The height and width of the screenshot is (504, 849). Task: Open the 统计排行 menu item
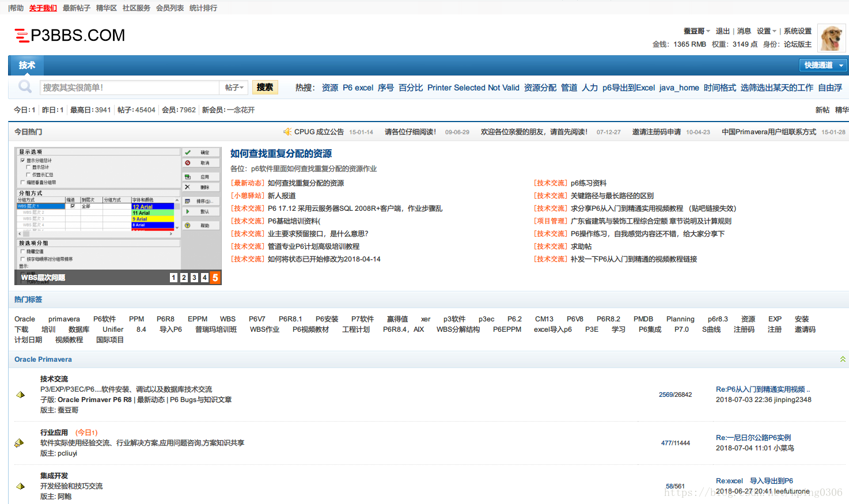[203, 8]
